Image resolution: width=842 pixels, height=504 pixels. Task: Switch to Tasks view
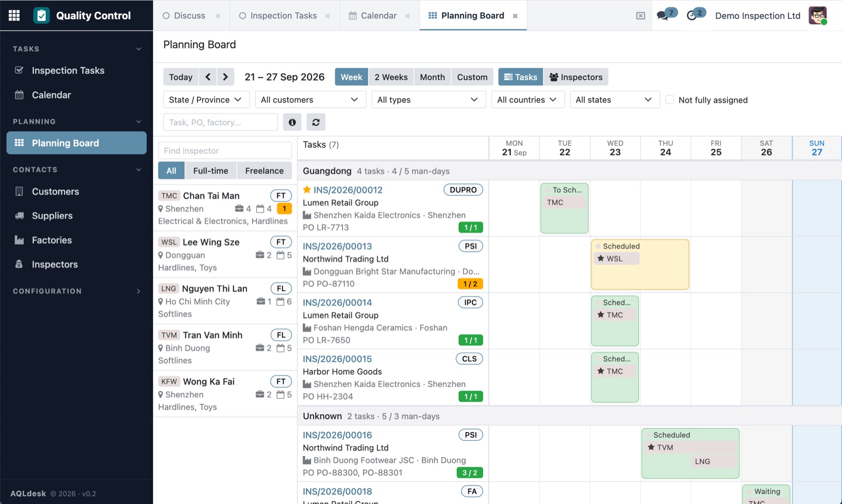click(x=520, y=77)
